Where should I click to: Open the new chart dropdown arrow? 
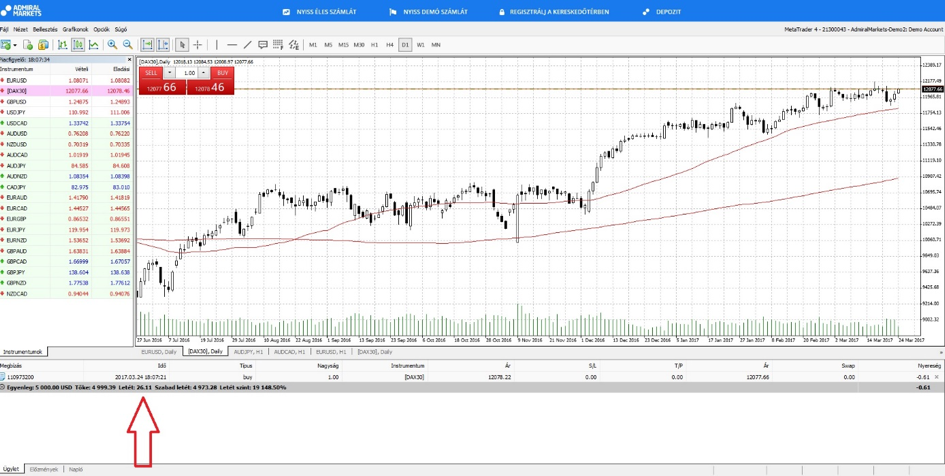tap(15, 45)
